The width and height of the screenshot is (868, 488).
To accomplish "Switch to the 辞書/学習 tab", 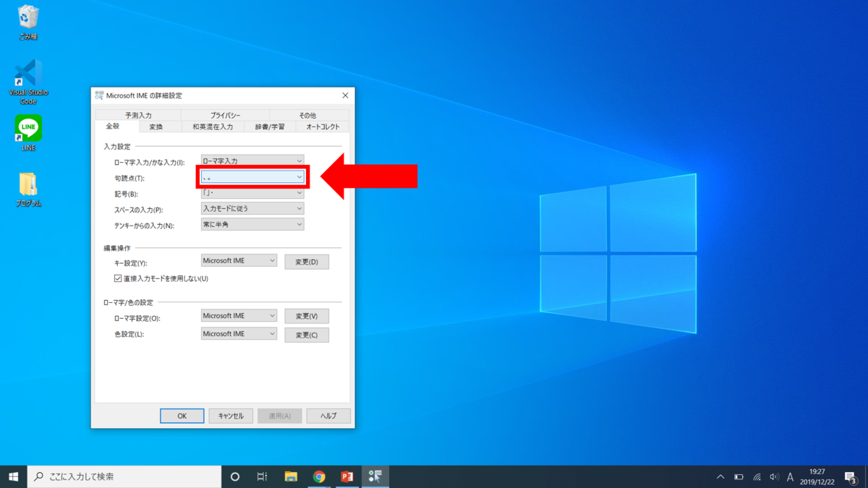I will (271, 127).
